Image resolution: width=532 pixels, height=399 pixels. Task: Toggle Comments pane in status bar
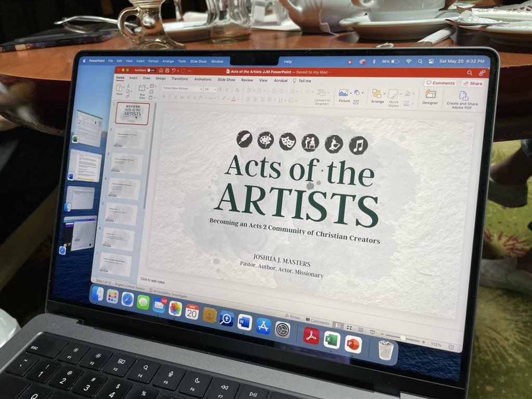point(317,321)
